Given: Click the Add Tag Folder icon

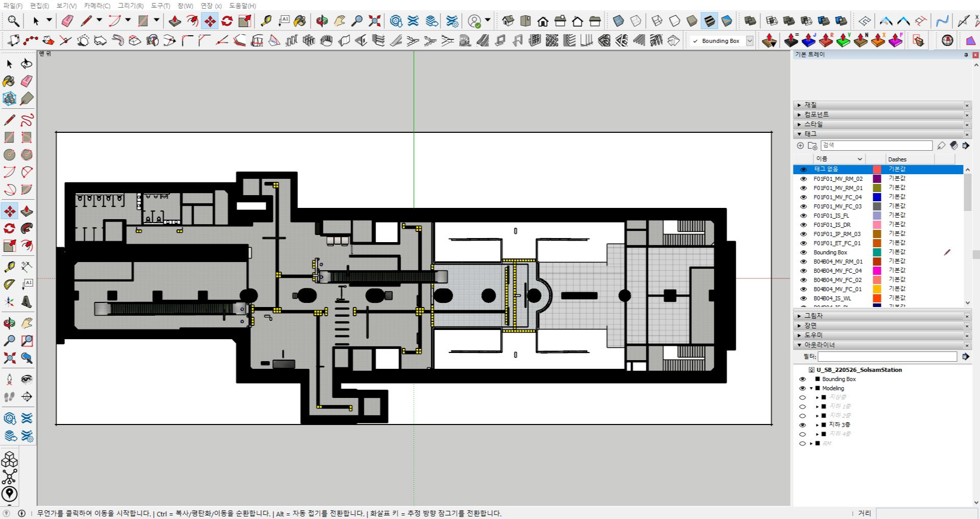Looking at the screenshot, I should click(x=812, y=146).
